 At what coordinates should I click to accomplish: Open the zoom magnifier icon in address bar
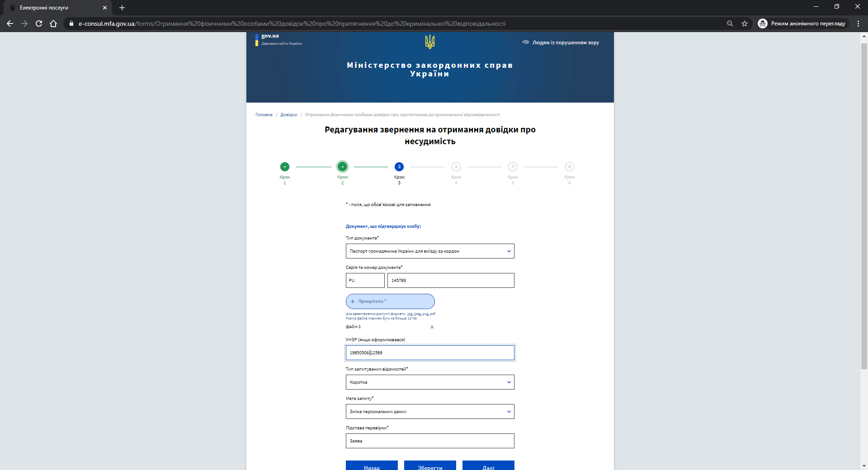[730, 23]
